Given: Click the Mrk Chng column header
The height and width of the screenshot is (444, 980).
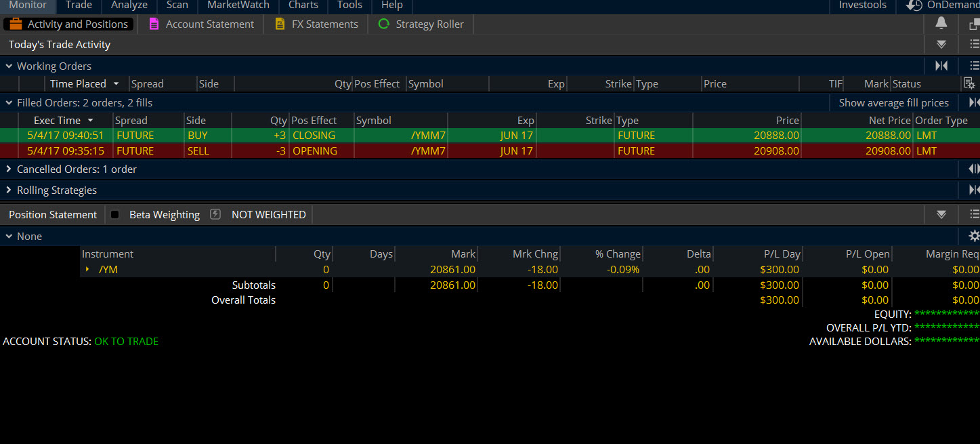Looking at the screenshot, I should pyautogui.click(x=536, y=254).
